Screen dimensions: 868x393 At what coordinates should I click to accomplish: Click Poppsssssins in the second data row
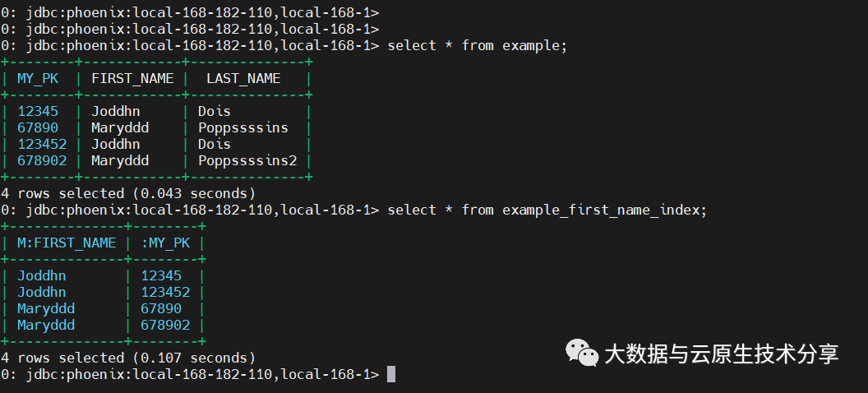click(x=243, y=128)
